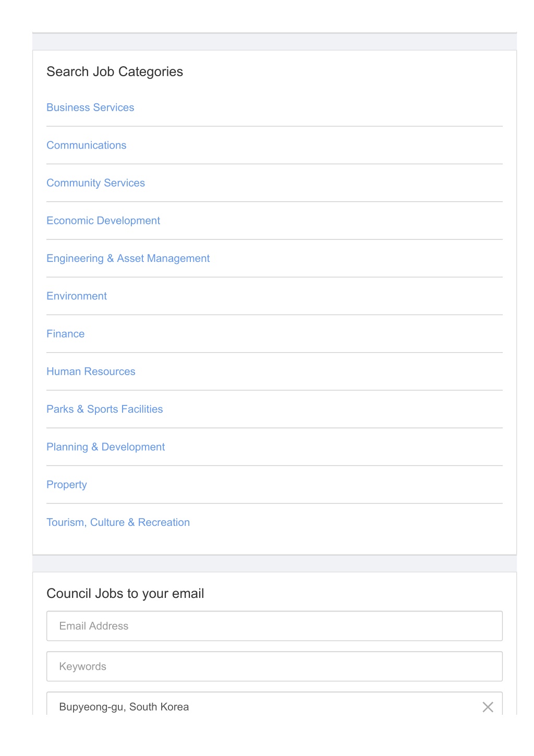The image size is (534, 756).
Task: Open the Communications job category
Action: [87, 145]
